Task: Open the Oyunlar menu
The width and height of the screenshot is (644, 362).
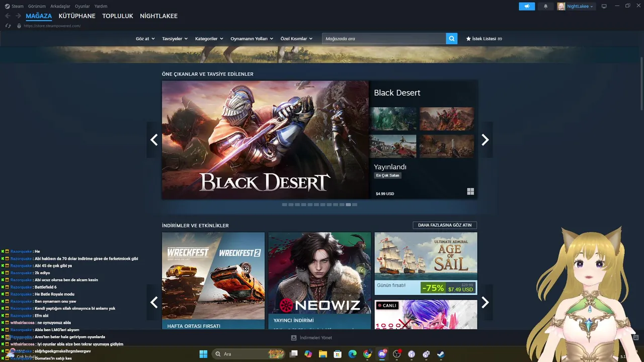Action: [82, 7]
